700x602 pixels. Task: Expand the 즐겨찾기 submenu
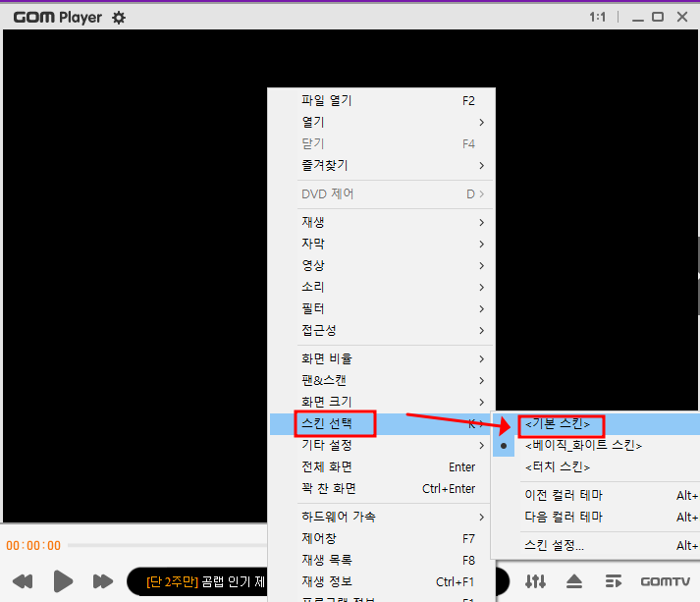tap(383, 165)
